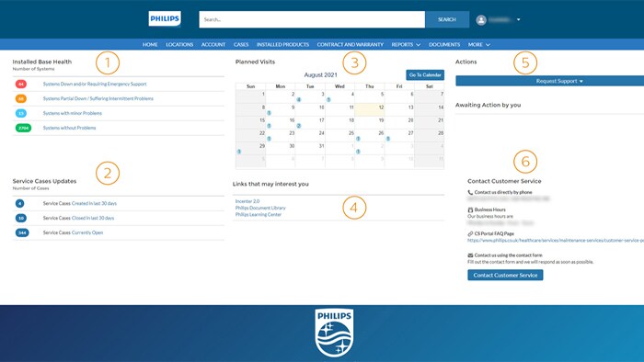Open Systems with minor Problems link
This screenshot has width=644, height=362.
(x=73, y=113)
